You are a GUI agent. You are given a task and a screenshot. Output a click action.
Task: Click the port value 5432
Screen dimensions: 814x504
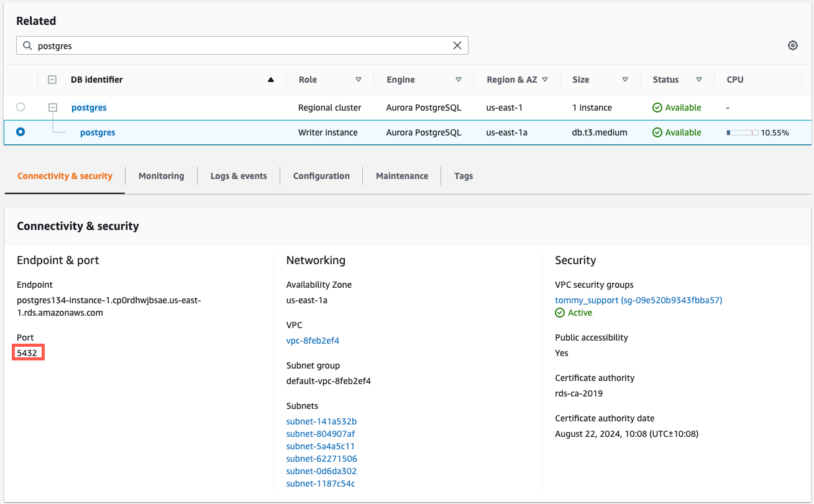[x=27, y=353]
